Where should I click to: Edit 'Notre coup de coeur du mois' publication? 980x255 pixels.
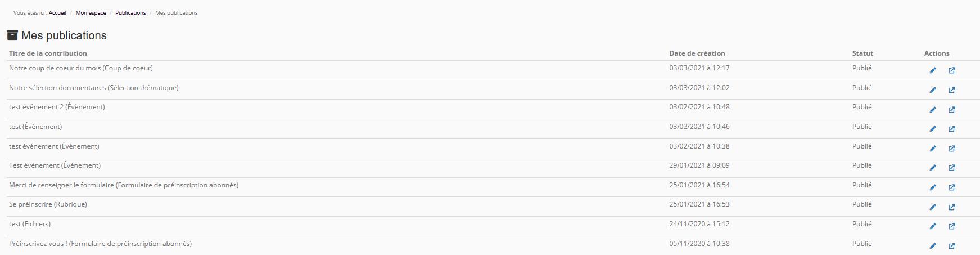(x=933, y=70)
